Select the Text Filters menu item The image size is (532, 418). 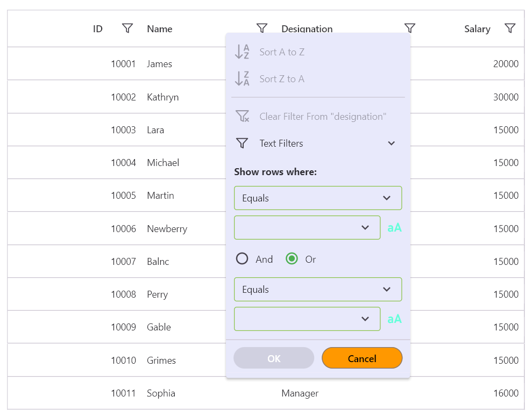click(318, 143)
